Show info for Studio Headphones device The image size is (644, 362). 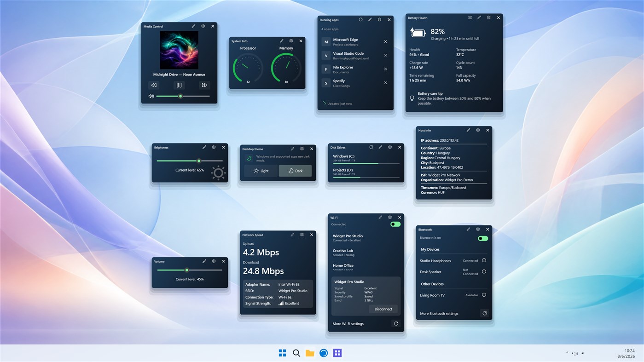click(x=484, y=260)
